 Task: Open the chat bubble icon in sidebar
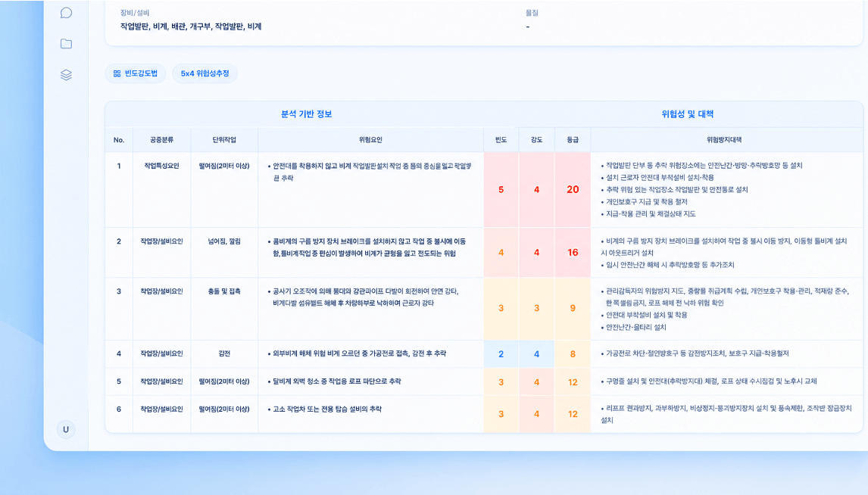(x=66, y=13)
